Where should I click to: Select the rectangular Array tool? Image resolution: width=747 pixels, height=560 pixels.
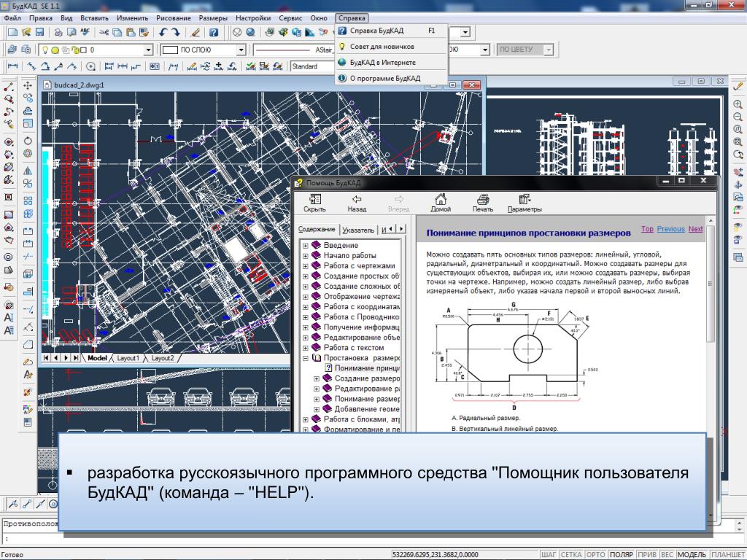pyautogui.click(x=28, y=201)
